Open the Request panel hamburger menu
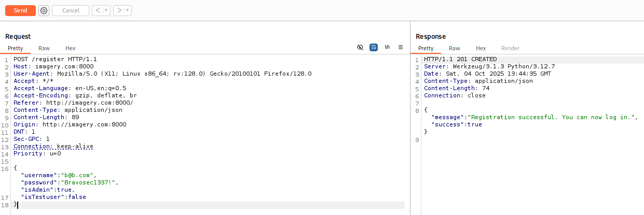Viewport: 644px width, 215px height. 401,47
